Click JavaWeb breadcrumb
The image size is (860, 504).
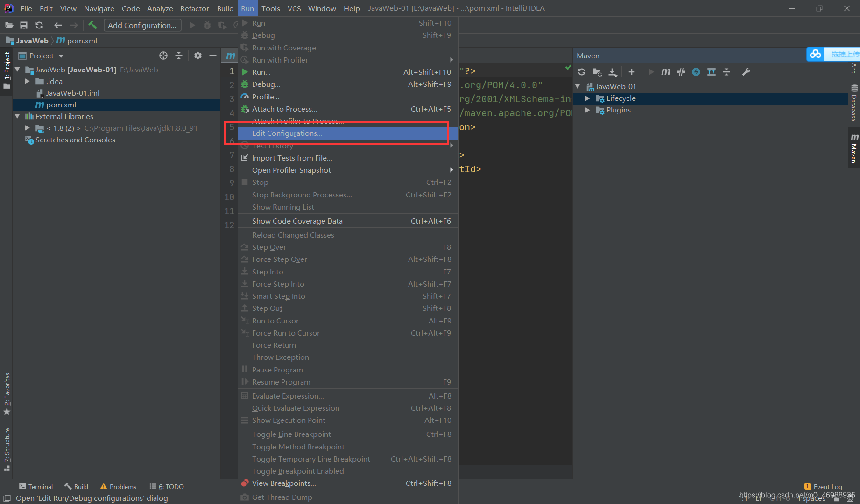(27, 41)
